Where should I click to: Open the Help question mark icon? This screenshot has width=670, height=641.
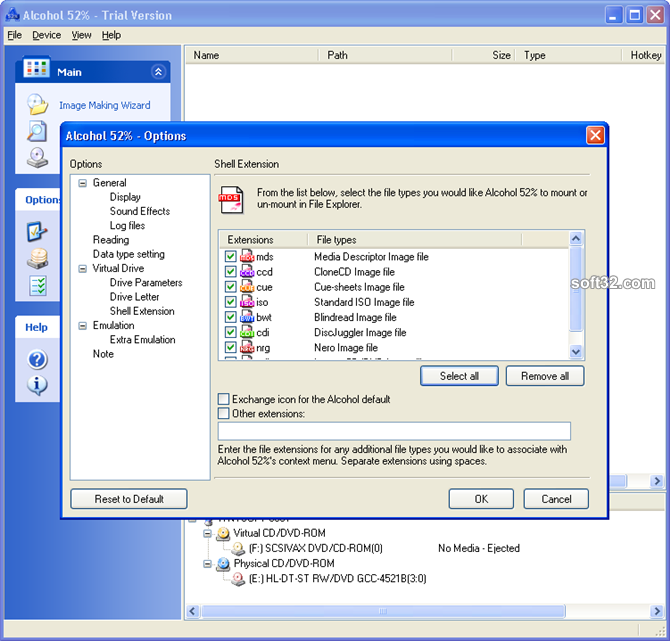tap(37, 360)
